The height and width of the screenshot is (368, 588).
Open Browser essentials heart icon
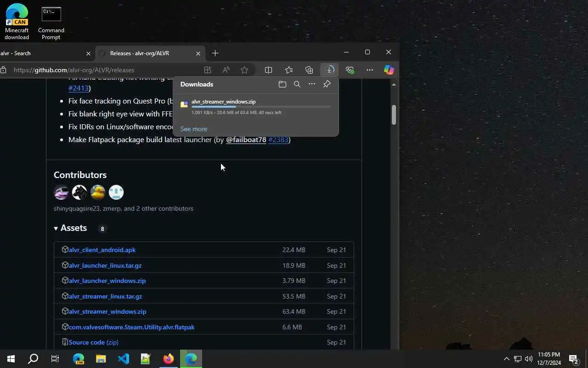point(350,70)
